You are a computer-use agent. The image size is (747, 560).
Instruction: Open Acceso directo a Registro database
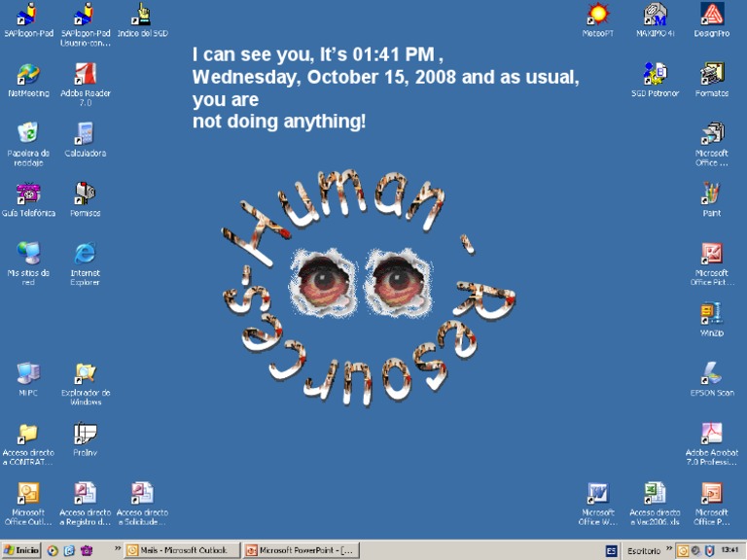(86, 504)
